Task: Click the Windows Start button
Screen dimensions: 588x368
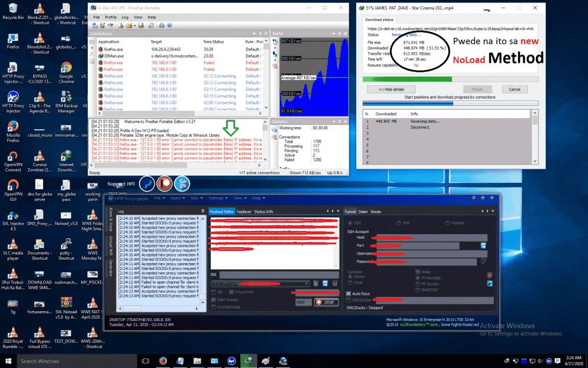Action: pos(8,361)
